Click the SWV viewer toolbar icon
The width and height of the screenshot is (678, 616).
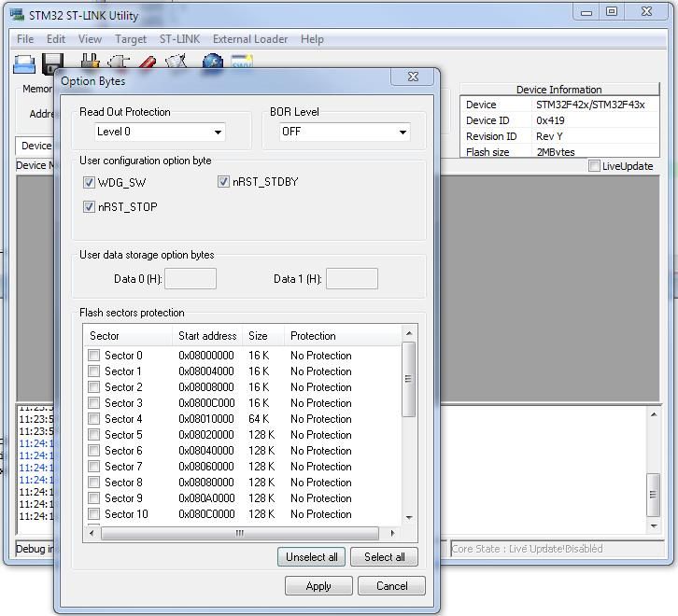pyautogui.click(x=242, y=61)
